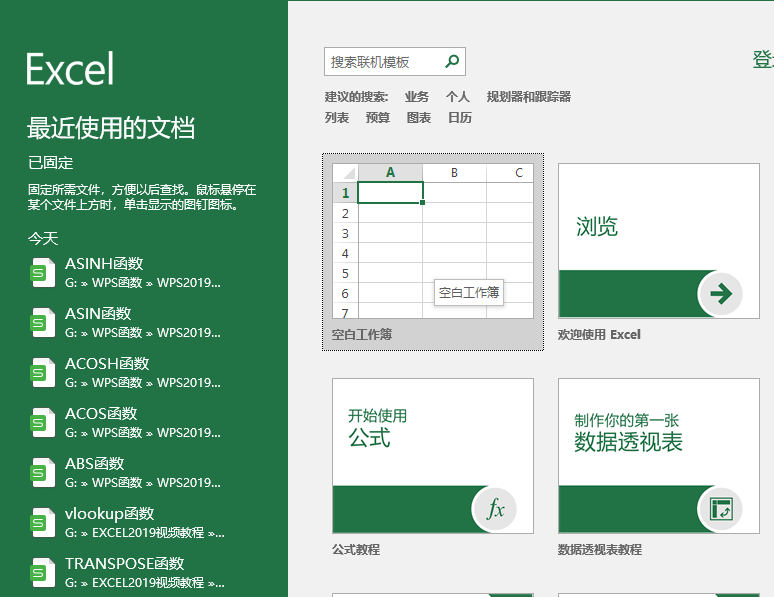Image resolution: width=774 pixels, height=597 pixels.
Task: Click the ABS函数 file icon
Action: [x=43, y=473]
